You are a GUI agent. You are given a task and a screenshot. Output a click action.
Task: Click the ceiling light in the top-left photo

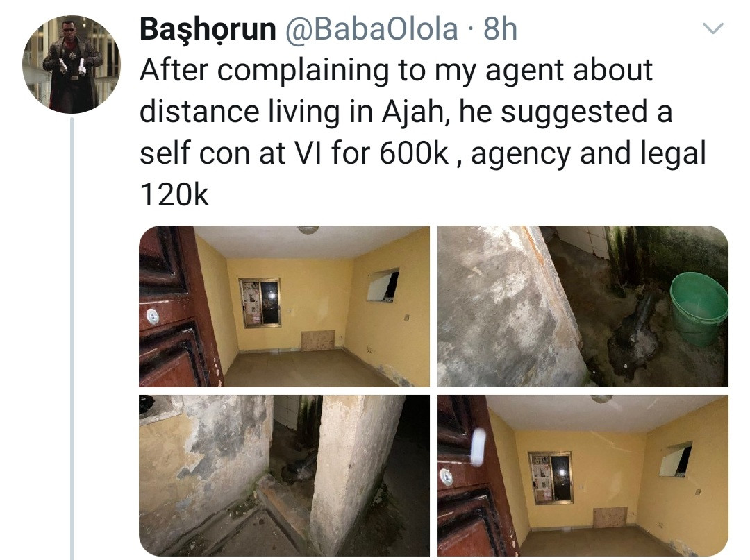tap(308, 230)
